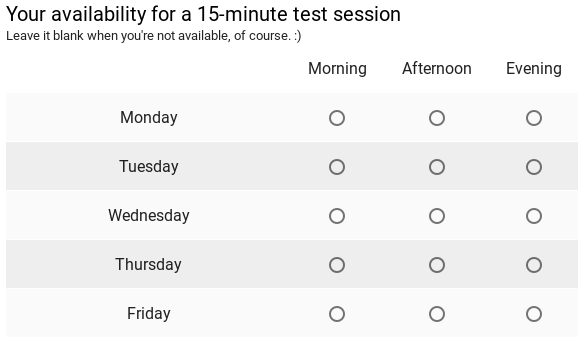Click the Afternoon column header
The image size is (586, 361).
tap(437, 69)
